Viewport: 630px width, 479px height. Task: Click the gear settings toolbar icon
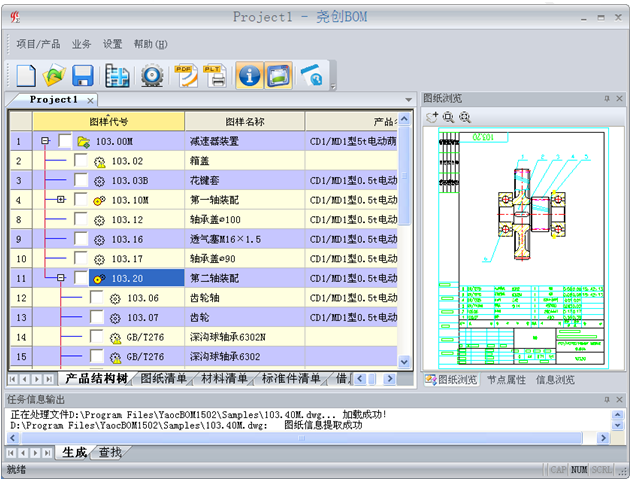point(152,75)
